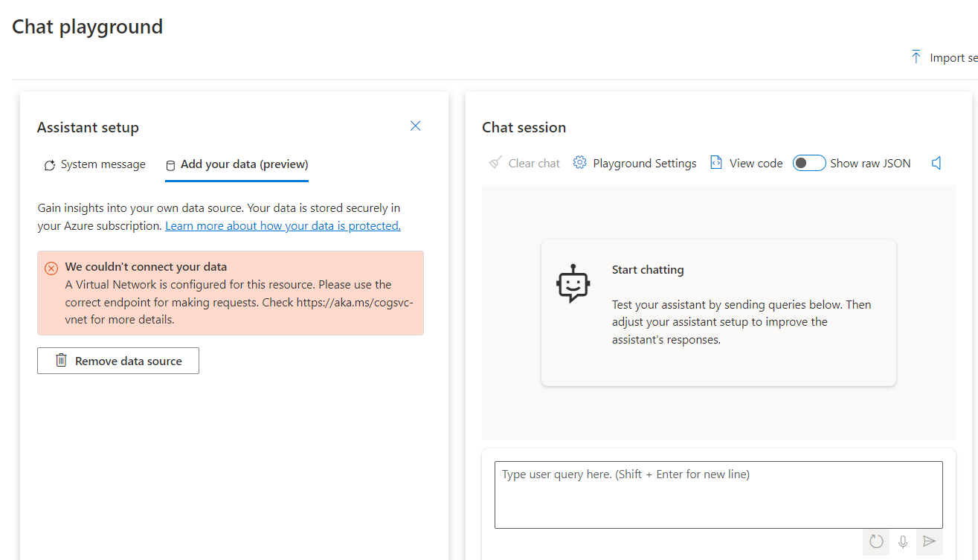
Task: Click the View code file icon
Action: [716, 163]
